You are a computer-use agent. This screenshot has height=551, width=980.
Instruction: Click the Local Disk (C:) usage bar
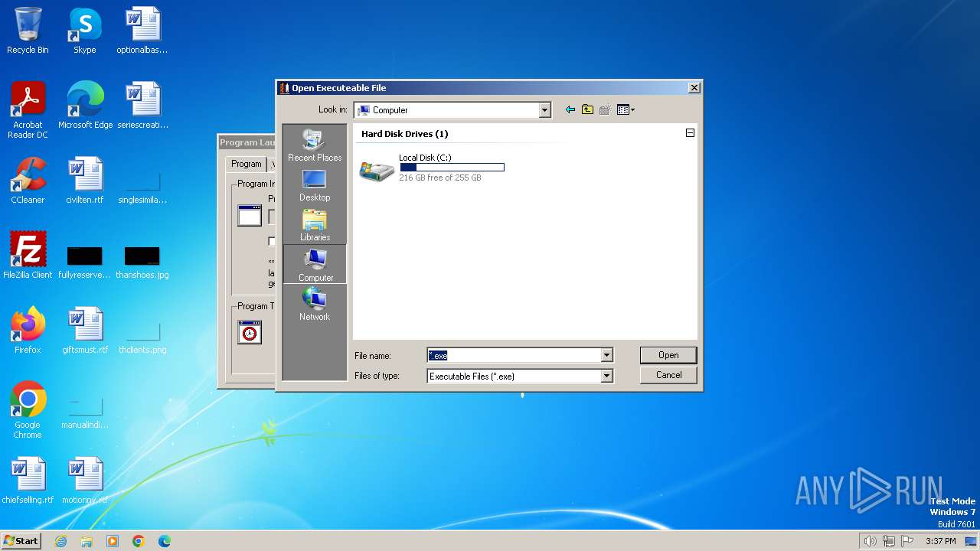click(452, 167)
